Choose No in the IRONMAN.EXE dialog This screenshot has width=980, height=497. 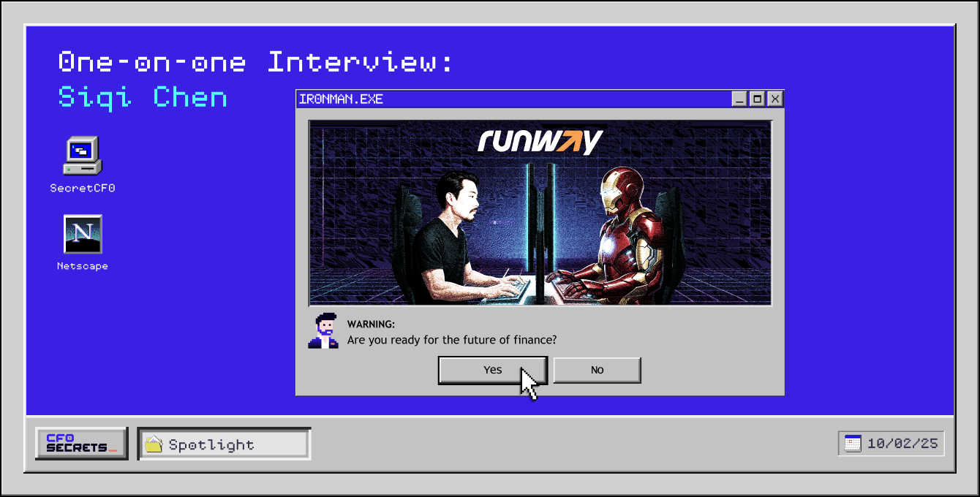click(x=597, y=370)
